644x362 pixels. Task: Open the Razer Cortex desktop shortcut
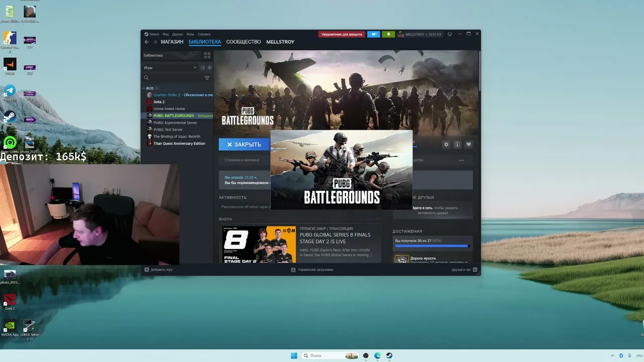pos(10,145)
